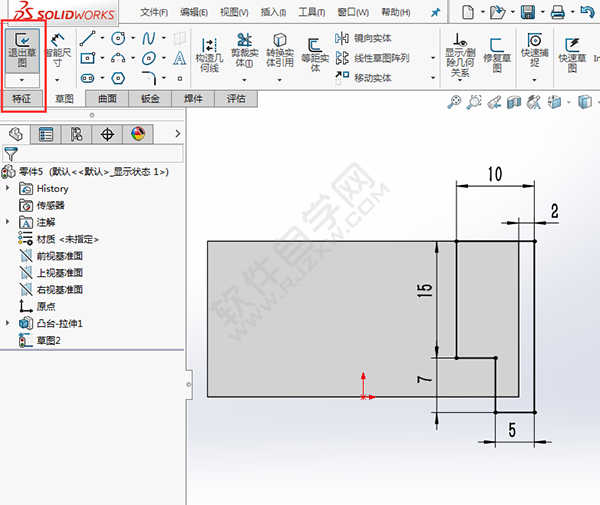Select the Text (A) sketch tool
The height and width of the screenshot is (505, 600).
coord(179,58)
